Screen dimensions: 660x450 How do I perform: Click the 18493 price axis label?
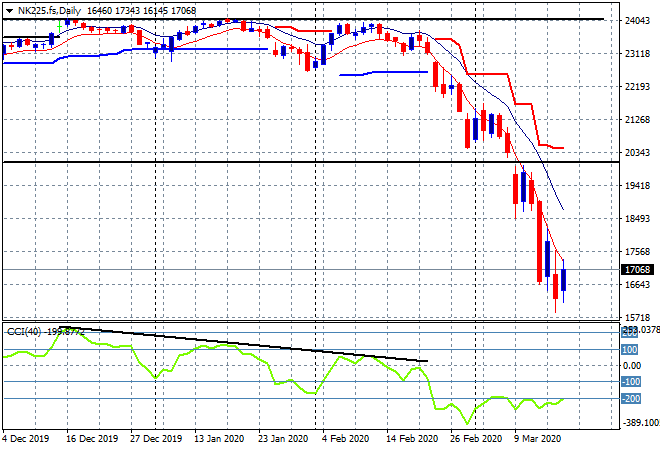coord(637,218)
